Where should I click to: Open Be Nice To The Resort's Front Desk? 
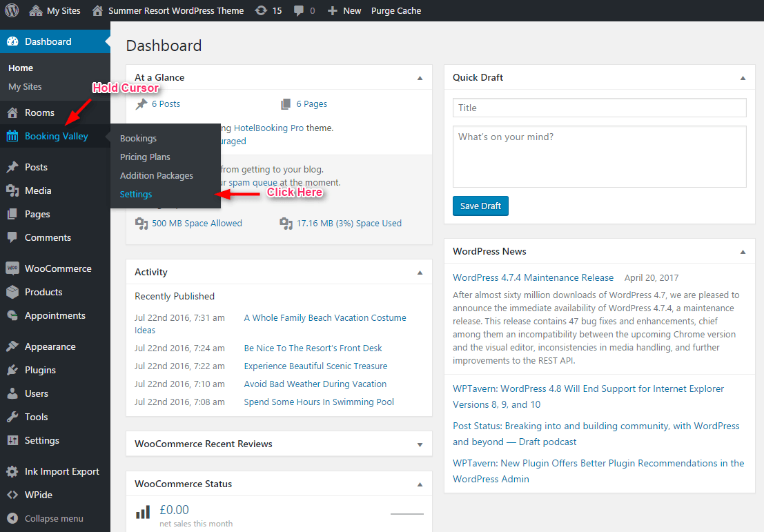coord(313,348)
